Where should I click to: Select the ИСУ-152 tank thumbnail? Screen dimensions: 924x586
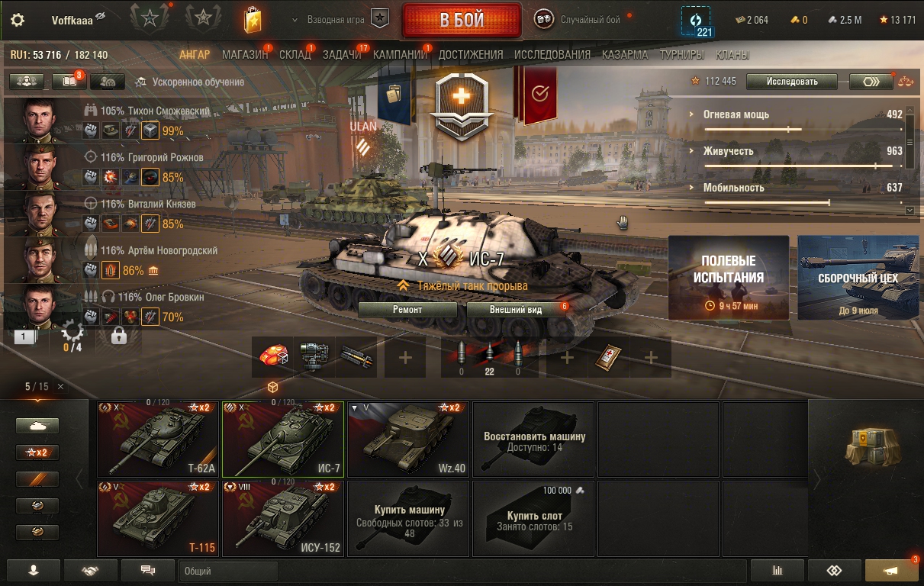283,518
